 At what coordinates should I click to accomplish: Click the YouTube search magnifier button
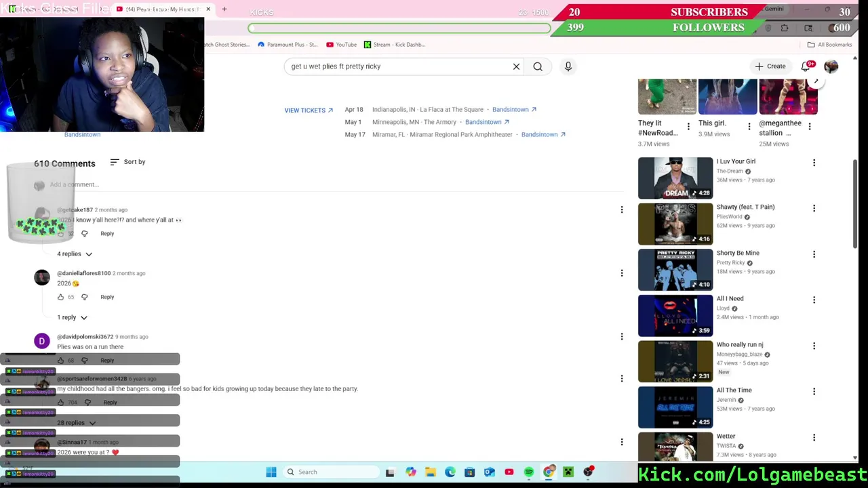pos(538,66)
